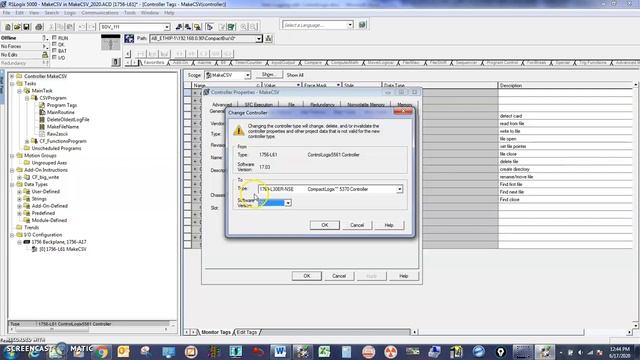The width and height of the screenshot is (640, 360).
Task: Click the Print toolbar icon
Action: 39,27
